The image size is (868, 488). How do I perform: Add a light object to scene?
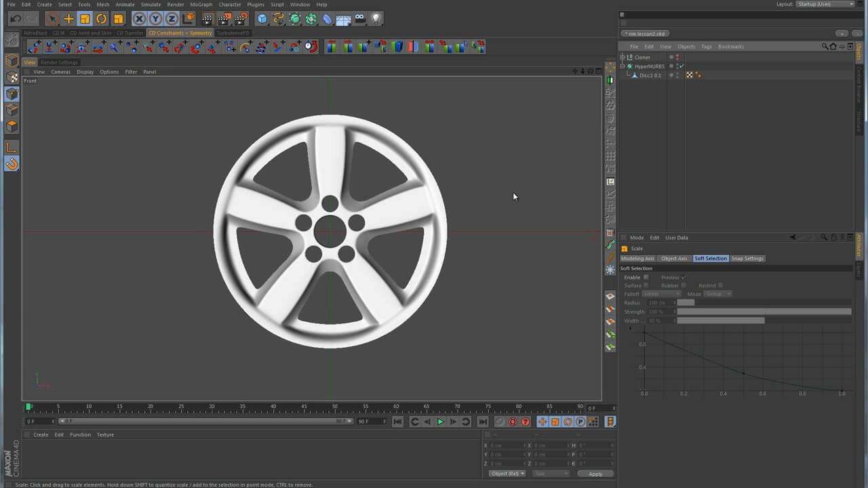click(376, 19)
